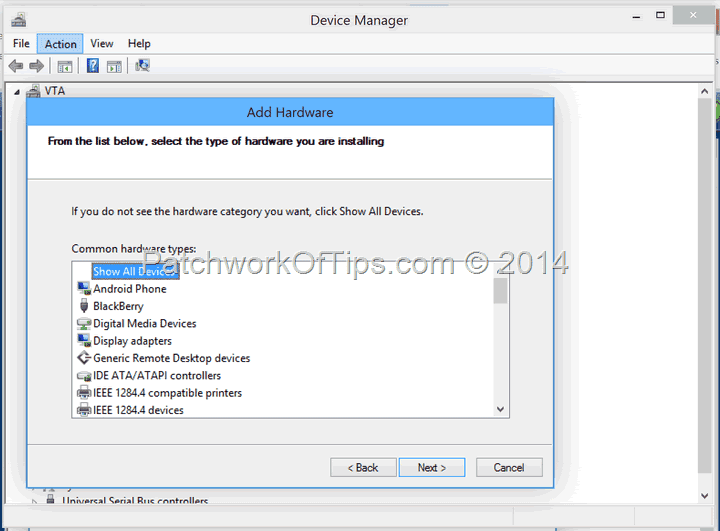Open the View menu

(x=101, y=44)
